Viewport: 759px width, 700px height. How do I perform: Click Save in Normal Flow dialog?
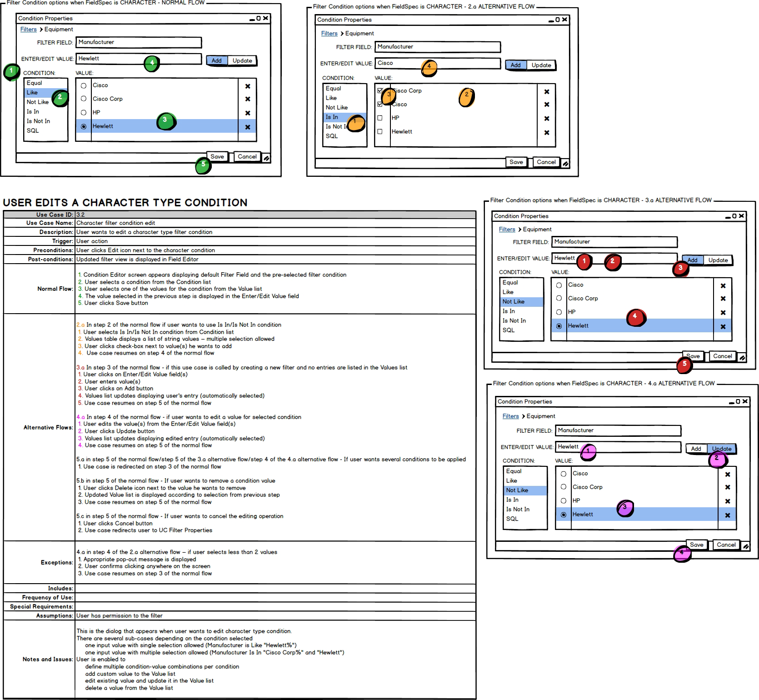pyautogui.click(x=217, y=157)
